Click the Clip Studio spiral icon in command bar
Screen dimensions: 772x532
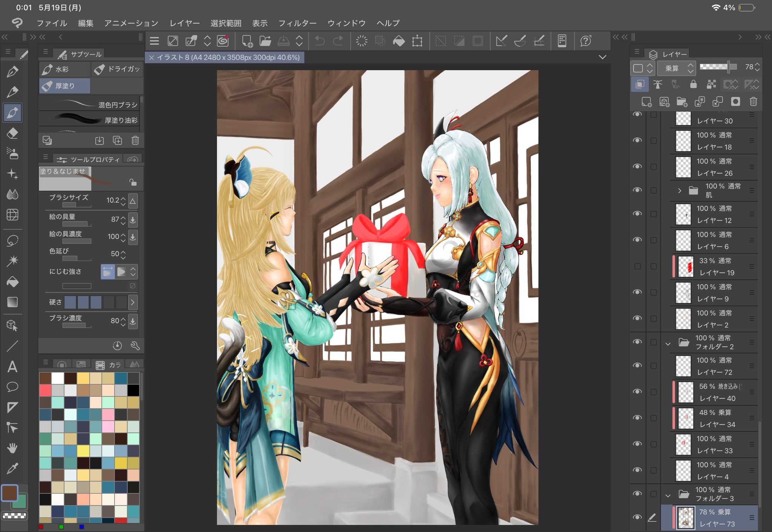(223, 41)
